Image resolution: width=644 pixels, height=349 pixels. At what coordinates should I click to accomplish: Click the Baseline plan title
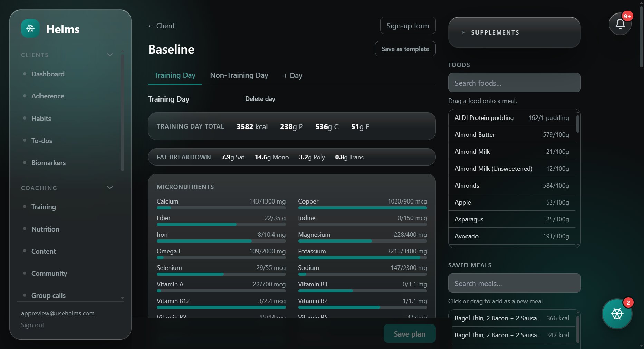tap(171, 49)
